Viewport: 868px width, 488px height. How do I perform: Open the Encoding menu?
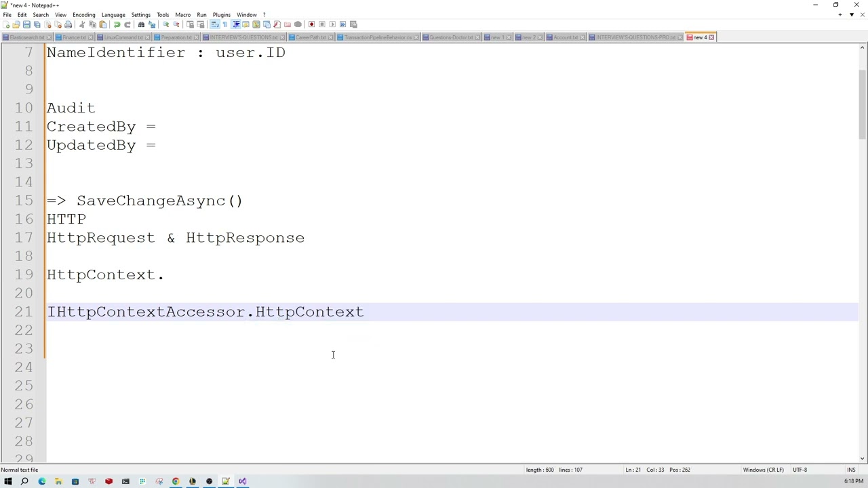[84, 14]
